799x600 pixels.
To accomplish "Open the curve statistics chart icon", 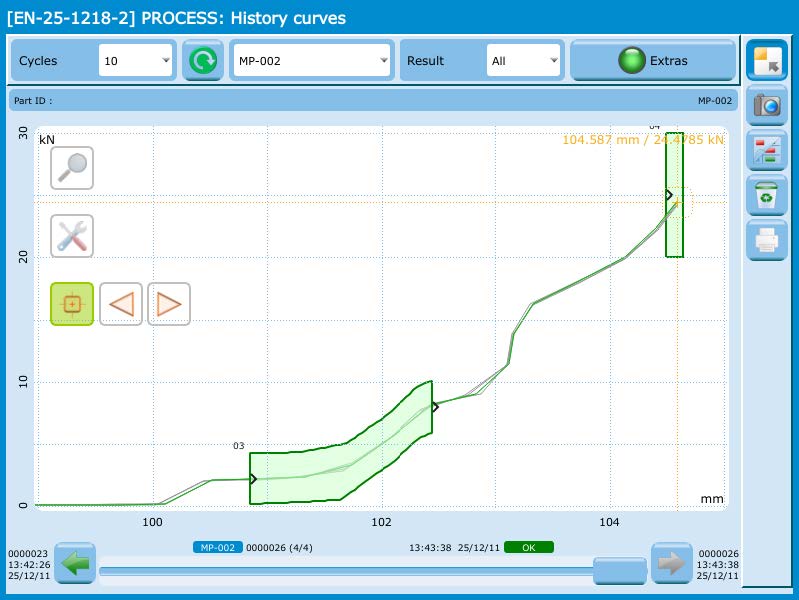I will coord(767,150).
